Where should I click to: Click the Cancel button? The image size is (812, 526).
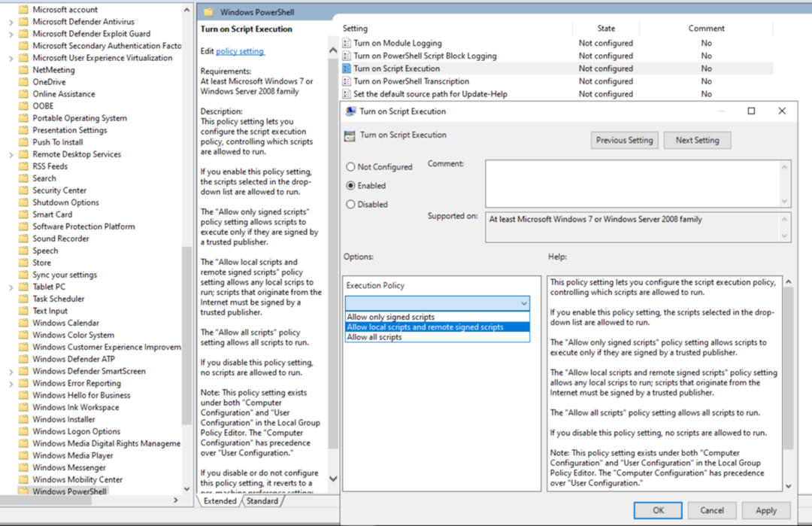click(711, 510)
